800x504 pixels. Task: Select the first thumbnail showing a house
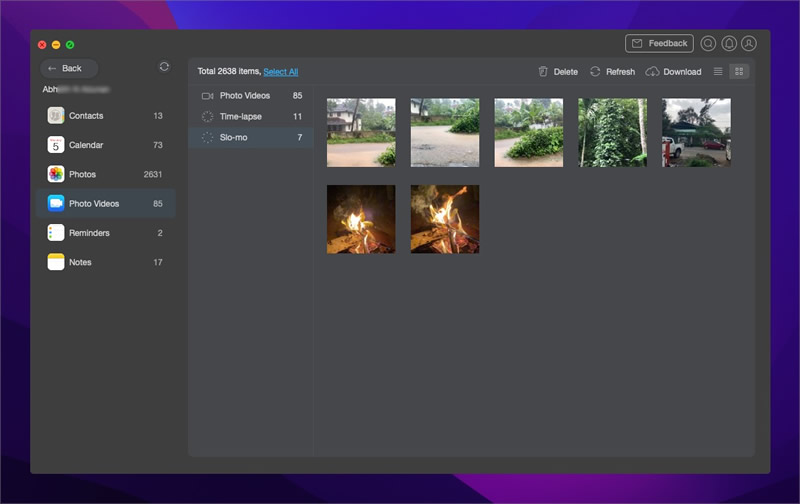point(361,133)
